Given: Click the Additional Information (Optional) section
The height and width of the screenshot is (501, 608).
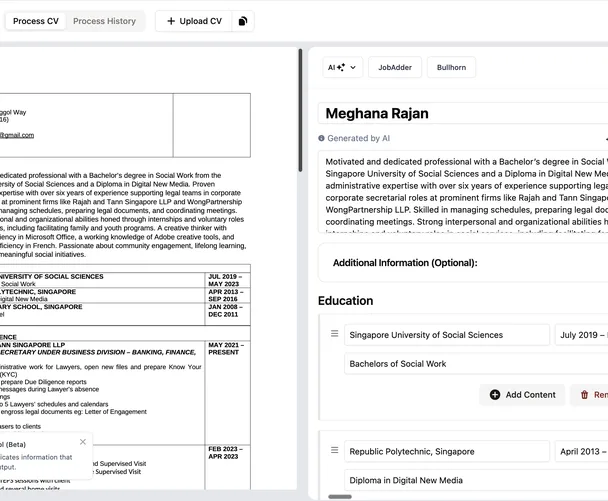Looking at the screenshot, I should click(463, 263).
